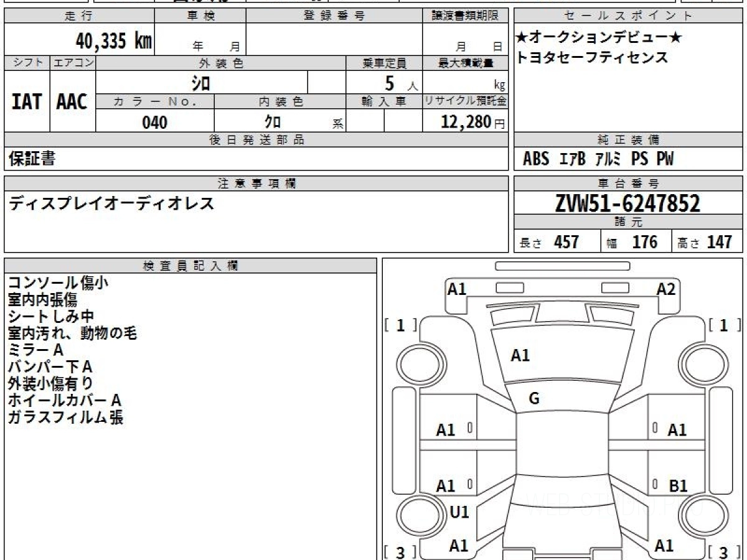This screenshot has height=560, width=747.
Task: Click inspector note 室内汚れ、動物の毛
Action: (x=72, y=334)
